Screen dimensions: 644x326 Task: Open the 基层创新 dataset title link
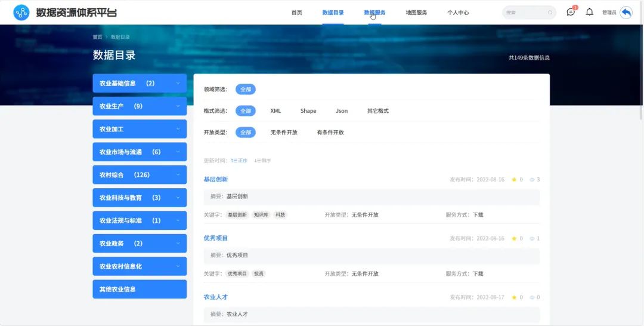pyautogui.click(x=216, y=180)
